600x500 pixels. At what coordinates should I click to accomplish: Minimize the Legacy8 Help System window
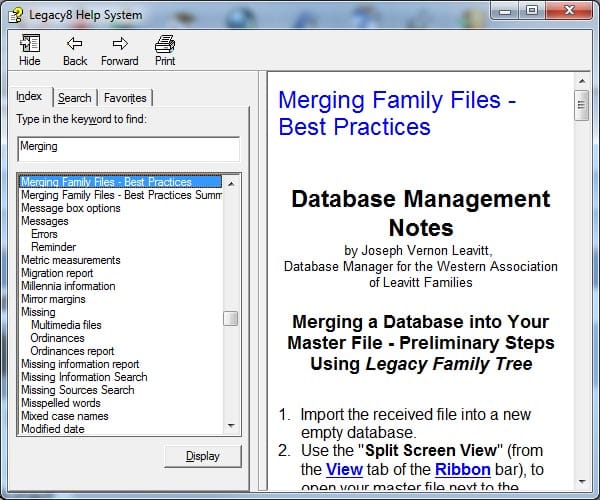[505, 11]
